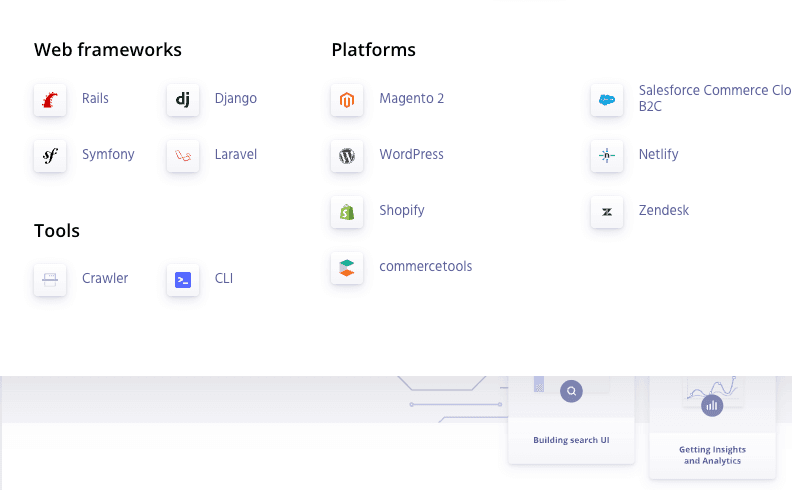Click the Tools heading
The image size is (792, 490).
[x=57, y=230]
